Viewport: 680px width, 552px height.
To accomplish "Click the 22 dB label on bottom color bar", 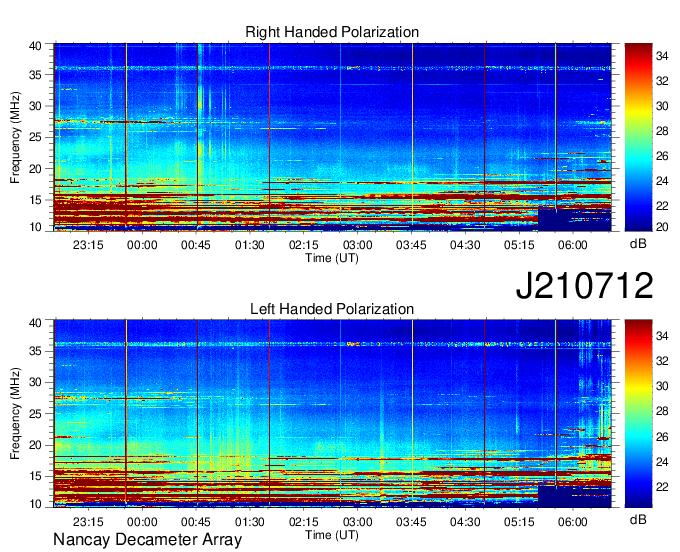I will point(662,487).
